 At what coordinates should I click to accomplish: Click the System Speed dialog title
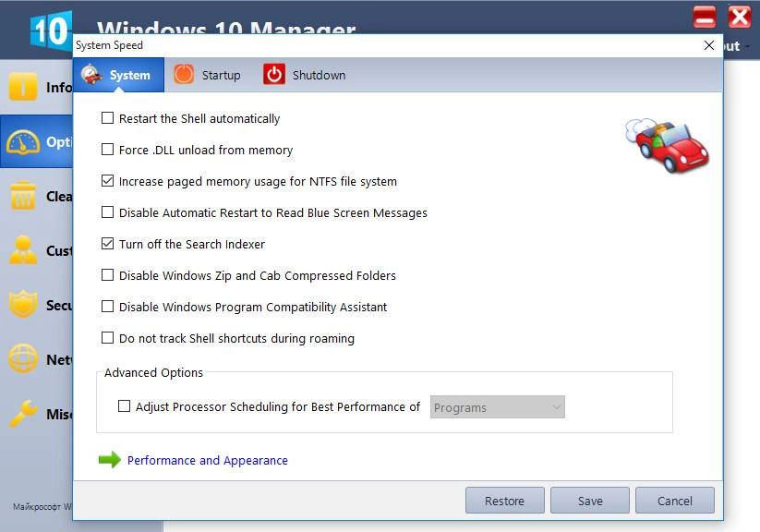coord(109,45)
